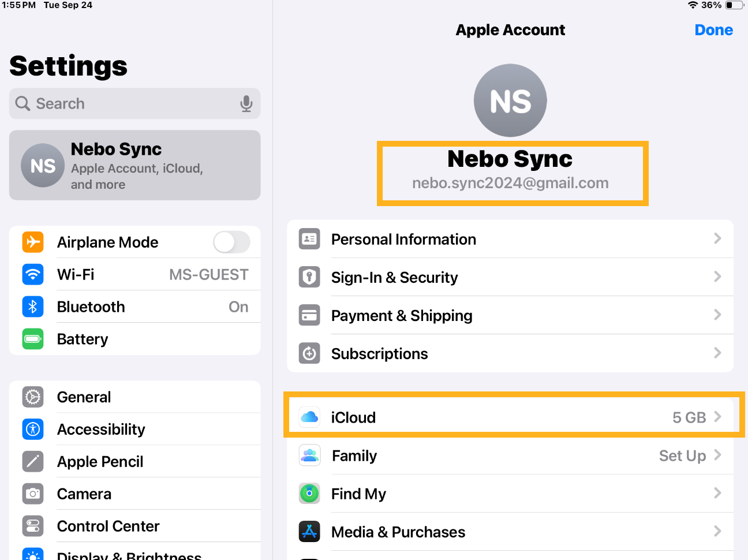This screenshot has width=748, height=560.
Task: Tap the Bluetooth icon in sidebar
Action: [33, 307]
